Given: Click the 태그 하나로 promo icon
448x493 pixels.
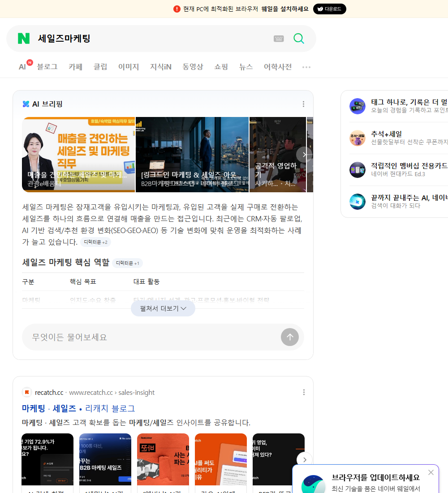Looking at the screenshot, I should point(358,106).
